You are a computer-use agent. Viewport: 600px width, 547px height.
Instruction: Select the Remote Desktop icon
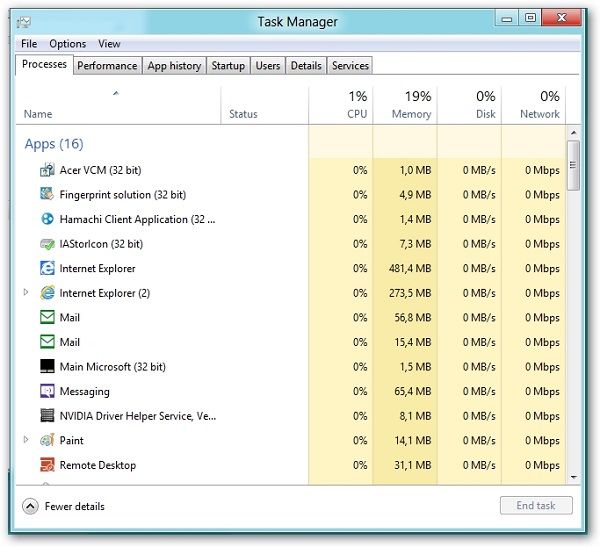[47, 465]
